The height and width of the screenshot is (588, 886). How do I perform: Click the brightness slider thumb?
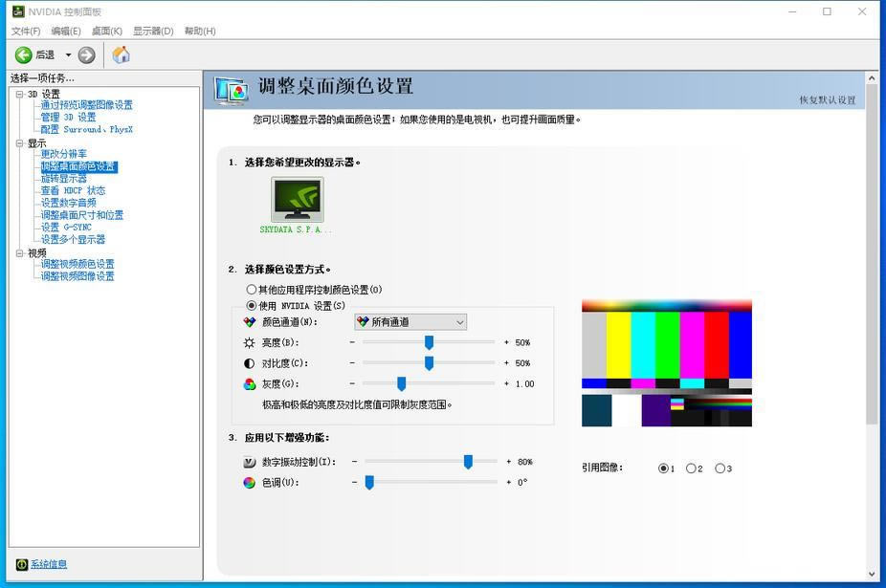tap(429, 342)
